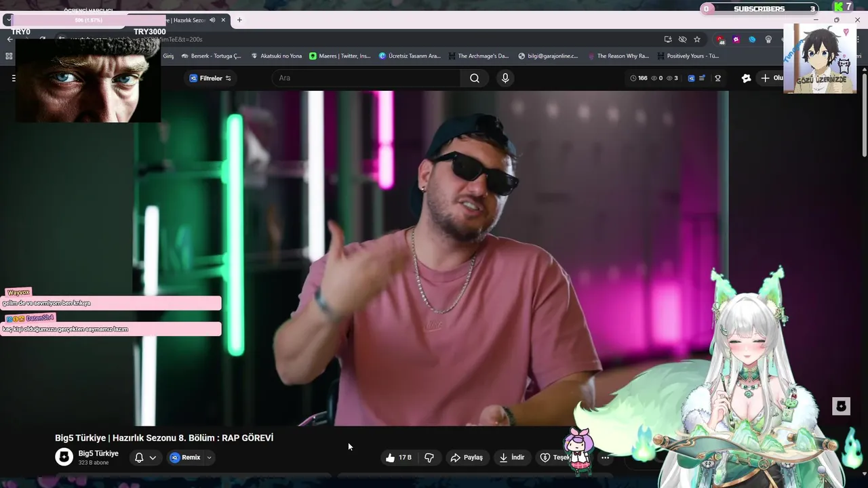This screenshot has width=868, height=488.
Task: Click the white flower-shaped icon near Oluştur
Action: click(747, 79)
